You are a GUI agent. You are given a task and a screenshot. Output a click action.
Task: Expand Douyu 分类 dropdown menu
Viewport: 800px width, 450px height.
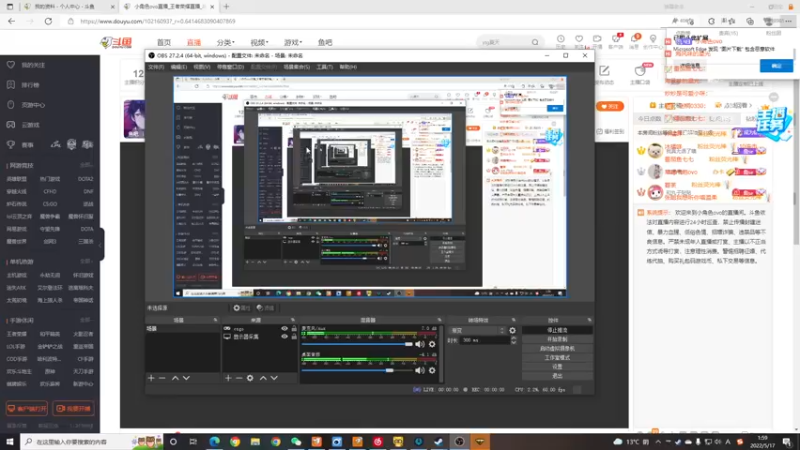[225, 42]
